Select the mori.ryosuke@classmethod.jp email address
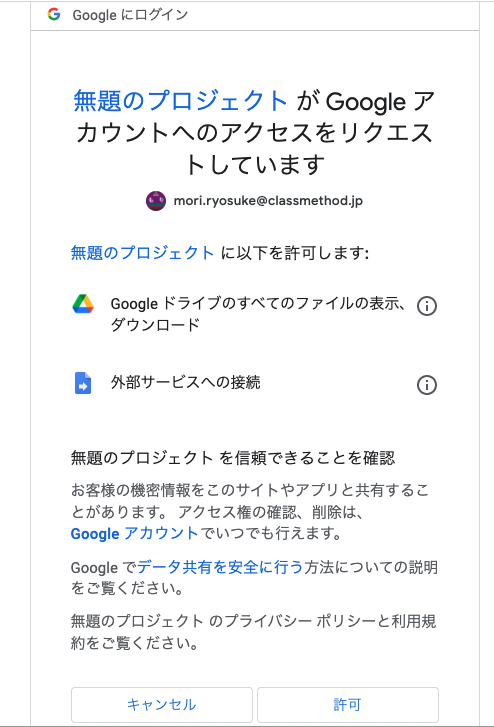 (268, 201)
